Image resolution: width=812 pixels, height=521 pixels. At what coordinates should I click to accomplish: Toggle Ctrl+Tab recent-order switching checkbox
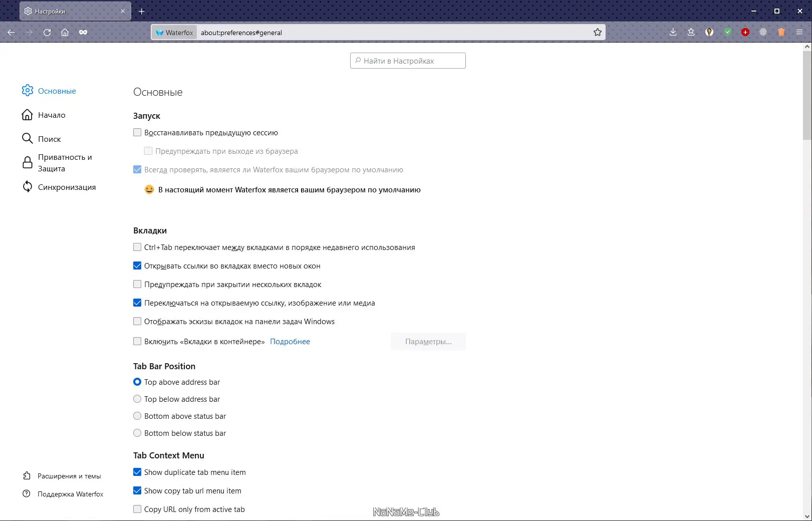(137, 247)
